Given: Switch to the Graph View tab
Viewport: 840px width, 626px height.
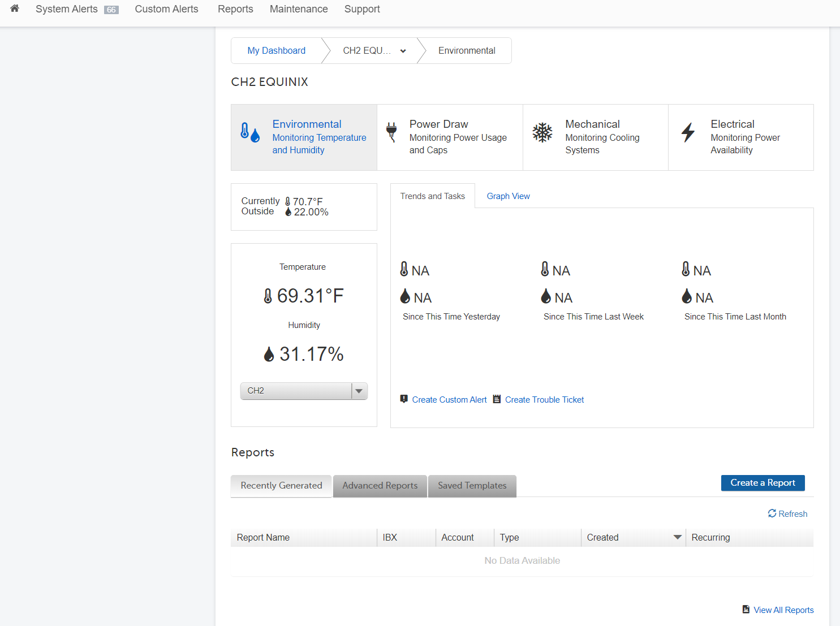Looking at the screenshot, I should tap(508, 196).
